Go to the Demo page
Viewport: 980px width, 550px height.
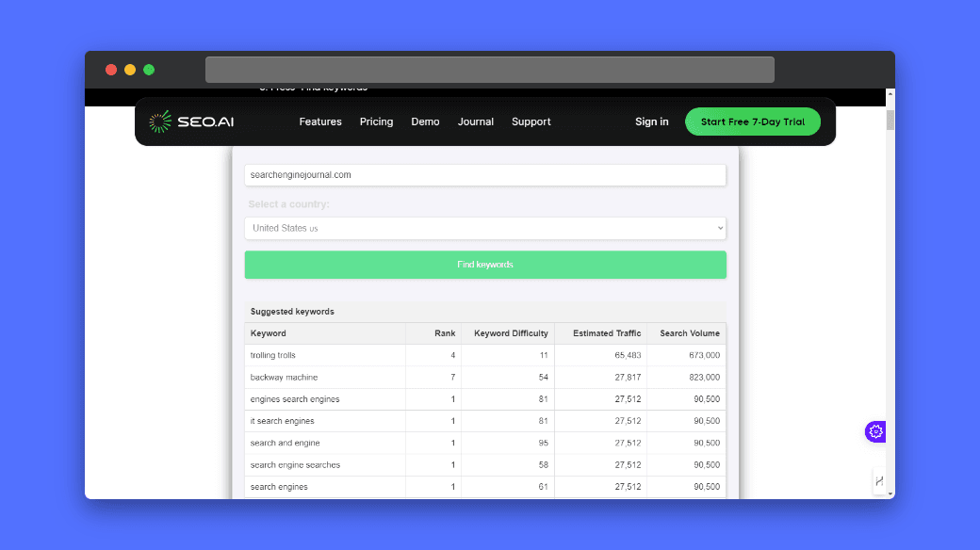(x=425, y=121)
